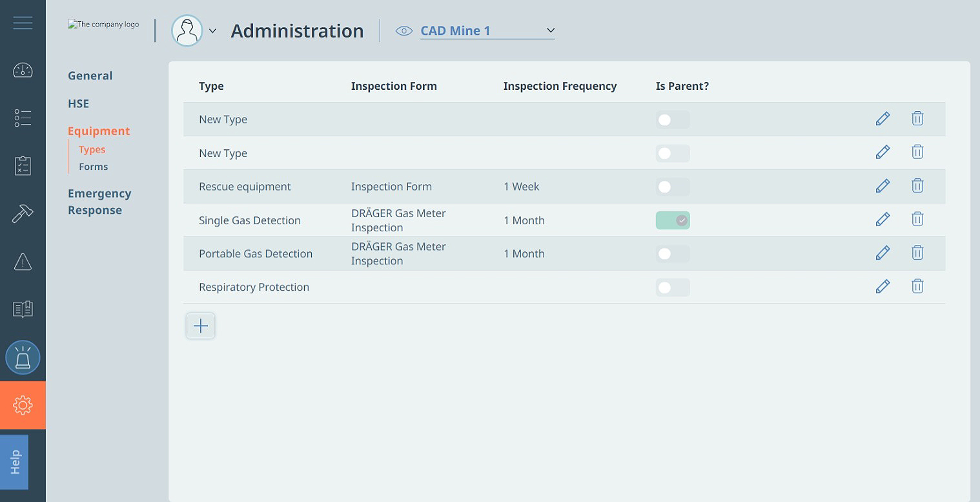
Task: Select the Rescue equipment type name
Action: tap(245, 187)
